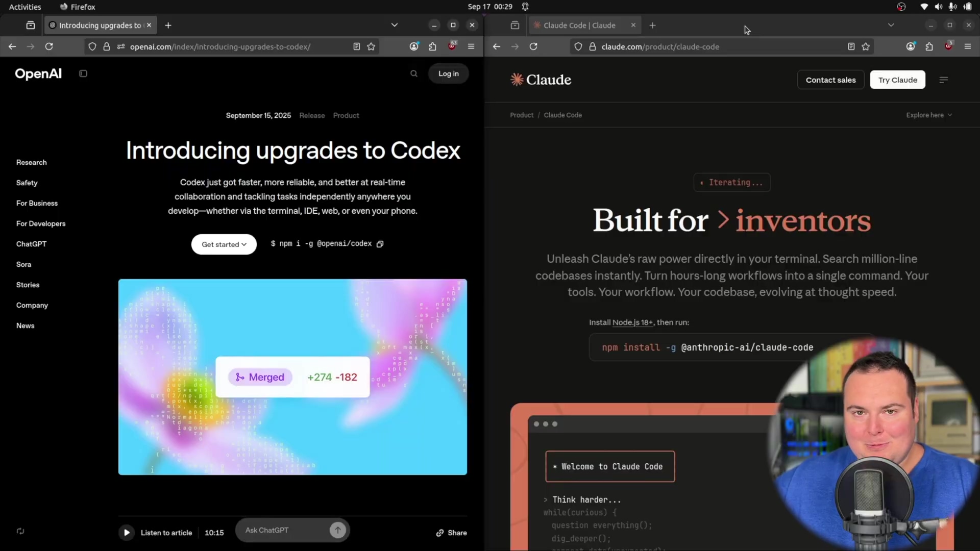Play the Listen to article audio

(x=127, y=533)
